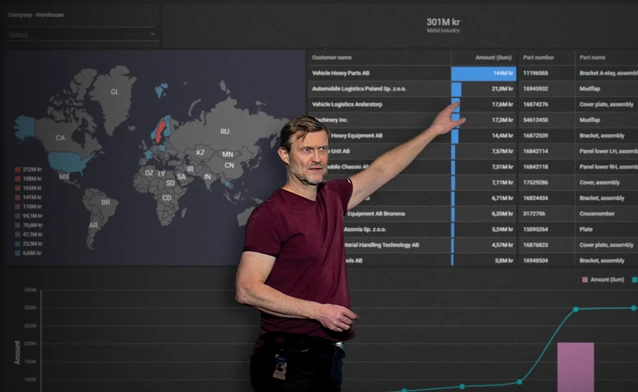Click the 7,57M kr amount cell
The width and height of the screenshot is (638, 392).
[x=484, y=151]
